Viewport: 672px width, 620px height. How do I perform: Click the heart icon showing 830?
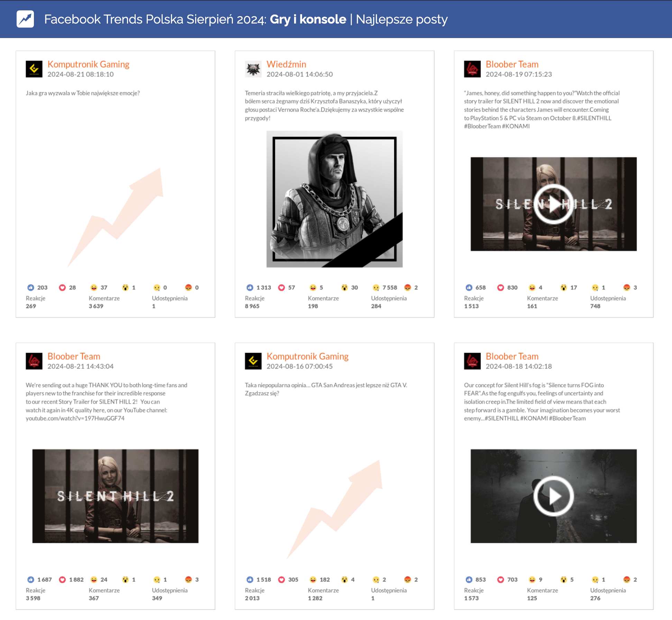[501, 288]
